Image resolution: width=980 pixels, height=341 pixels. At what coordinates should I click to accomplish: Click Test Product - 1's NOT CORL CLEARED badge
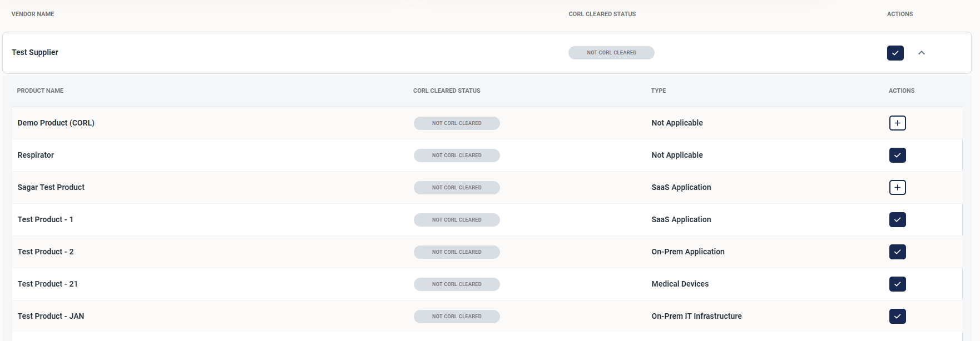pos(457,220)
